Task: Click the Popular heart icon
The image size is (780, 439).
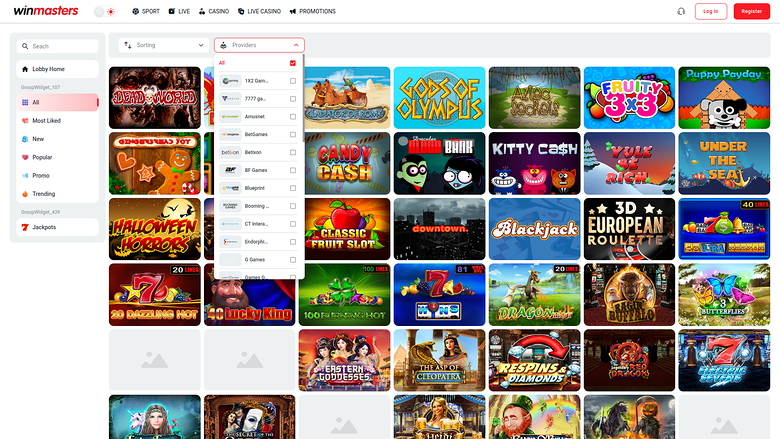Action: pos(25,157)
